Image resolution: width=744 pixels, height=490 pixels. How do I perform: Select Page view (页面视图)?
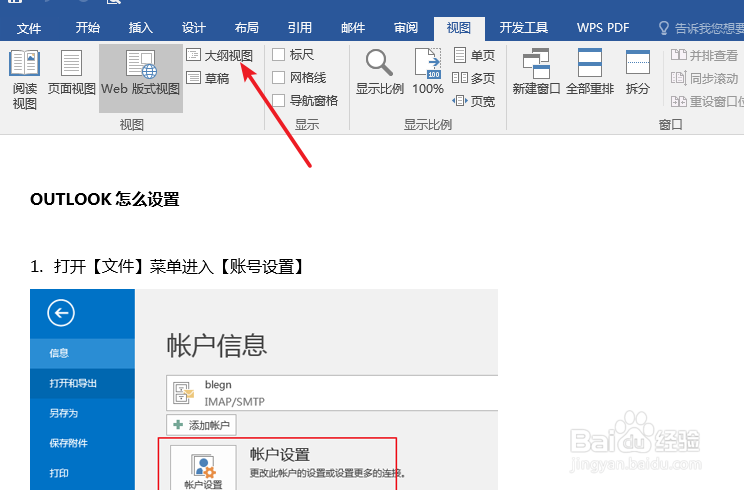point(71,73)
